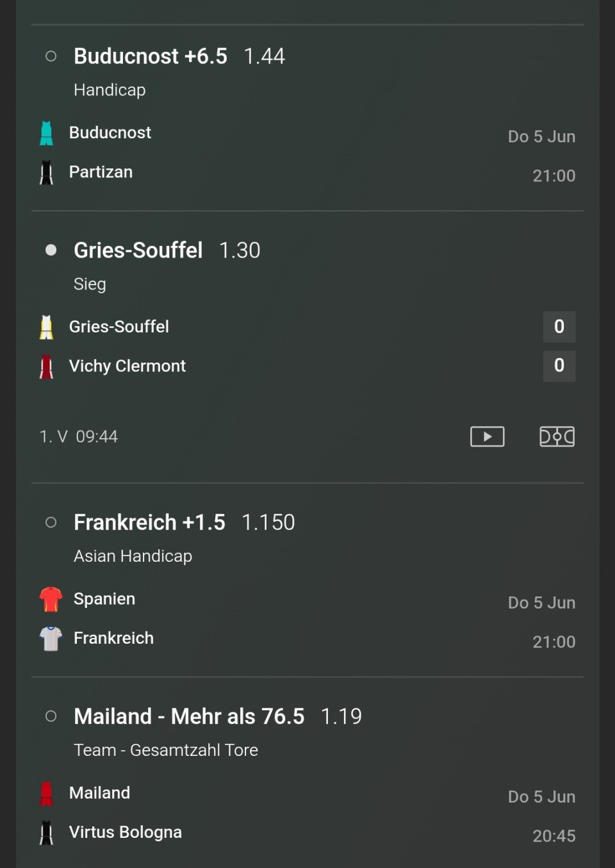Click the red Mailand jersey icon
This screenshot has width=615, height=868.
coord(46,794)
